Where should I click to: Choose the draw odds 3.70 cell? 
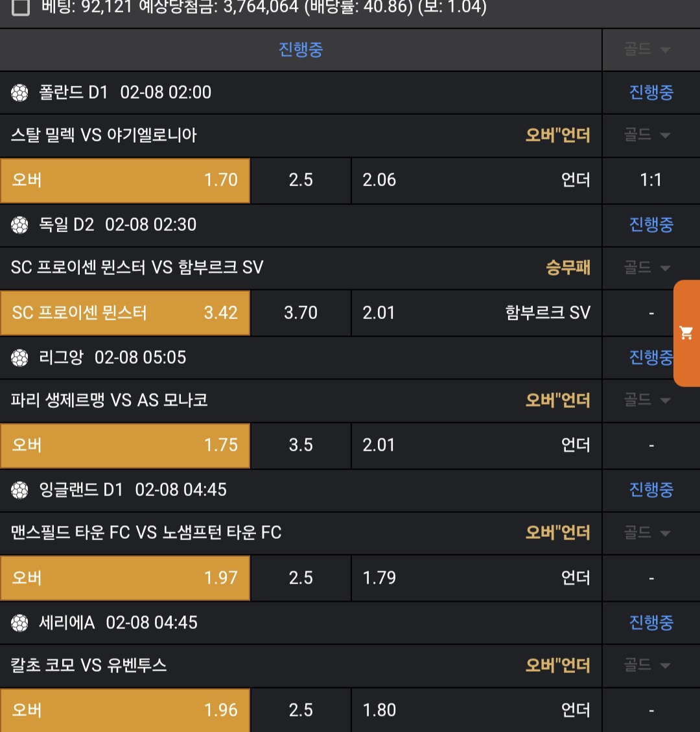301,313
